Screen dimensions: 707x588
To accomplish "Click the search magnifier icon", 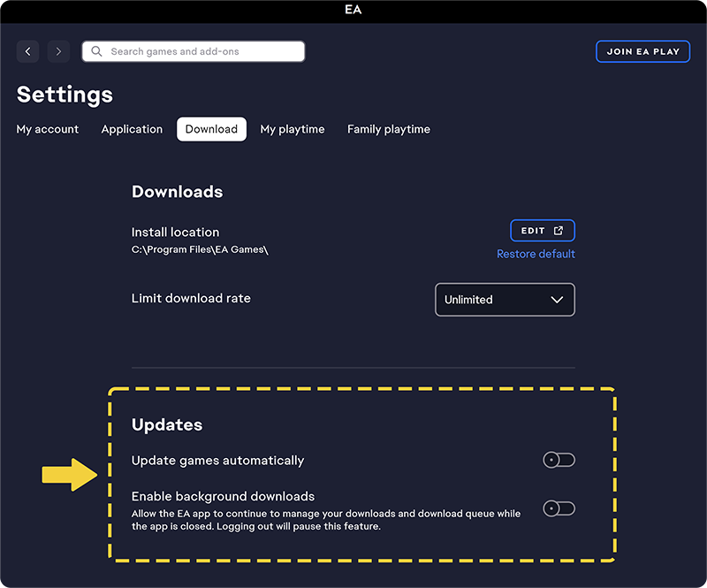I will tap(96, 51).
